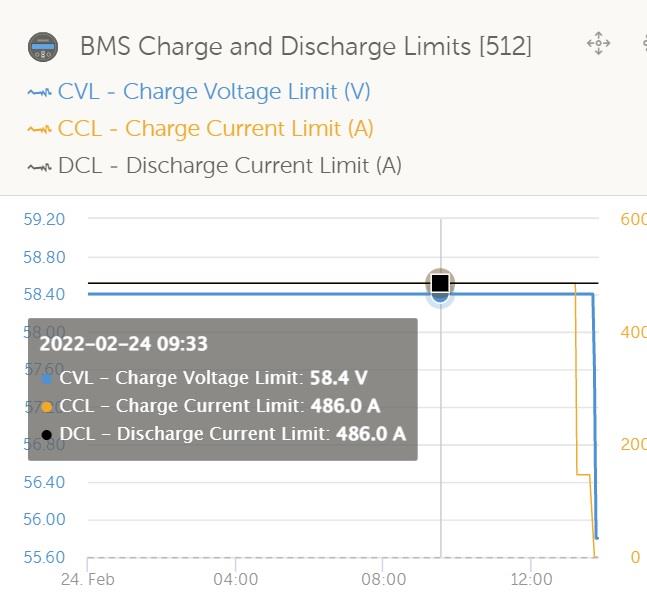The width and height of the screenshot is (647, 608).
Task: Click the orange CCL legend line icon
Action: tap(40, 130)
